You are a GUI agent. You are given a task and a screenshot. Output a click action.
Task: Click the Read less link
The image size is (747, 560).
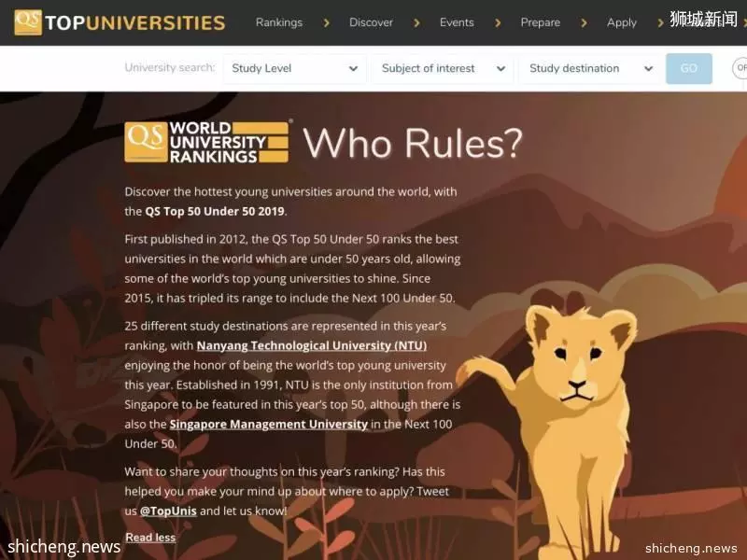point(150,538)
